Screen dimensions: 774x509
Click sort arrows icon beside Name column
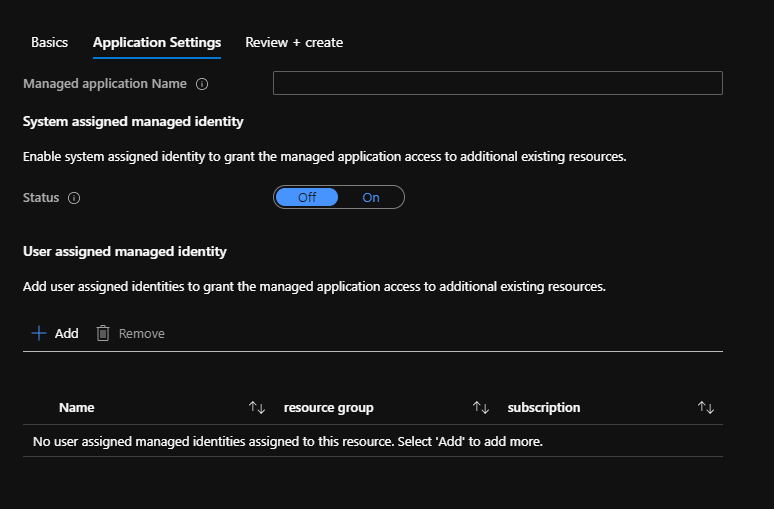point(257,408)
